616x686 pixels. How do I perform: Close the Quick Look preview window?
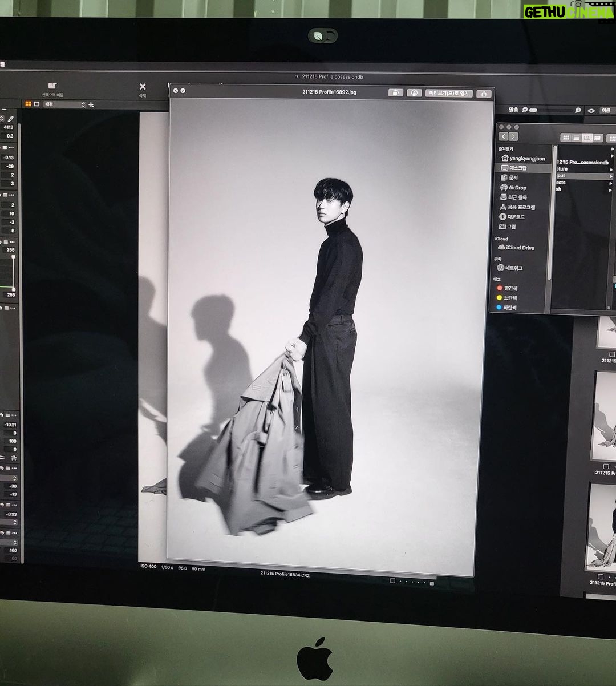click(176, 91)
